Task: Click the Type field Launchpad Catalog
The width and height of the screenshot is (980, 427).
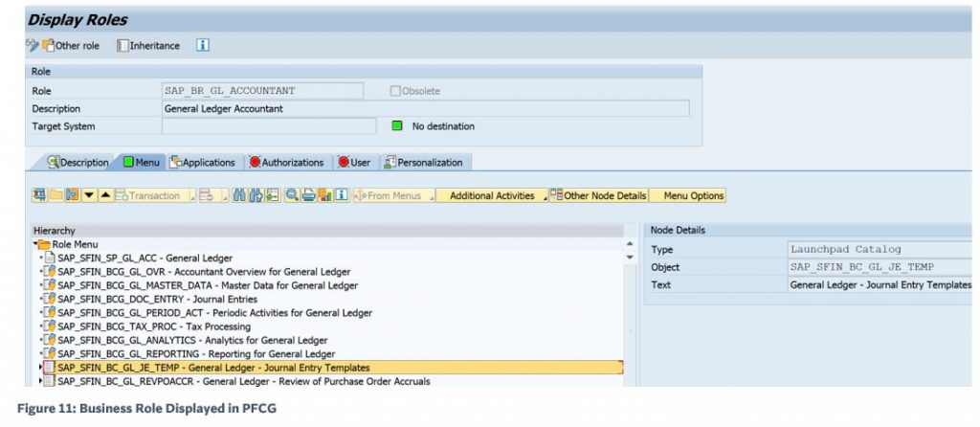Action: pyautogui.click(x=880, y=250)
